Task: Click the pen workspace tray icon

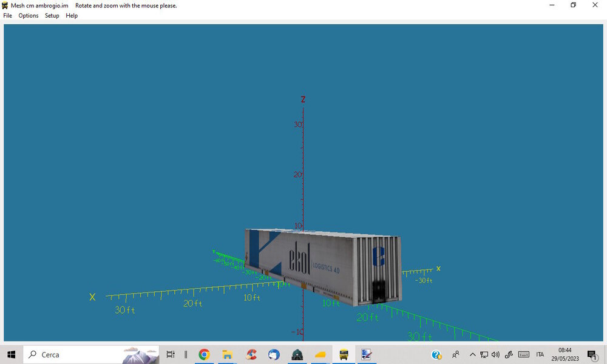Action: point(509,354)
